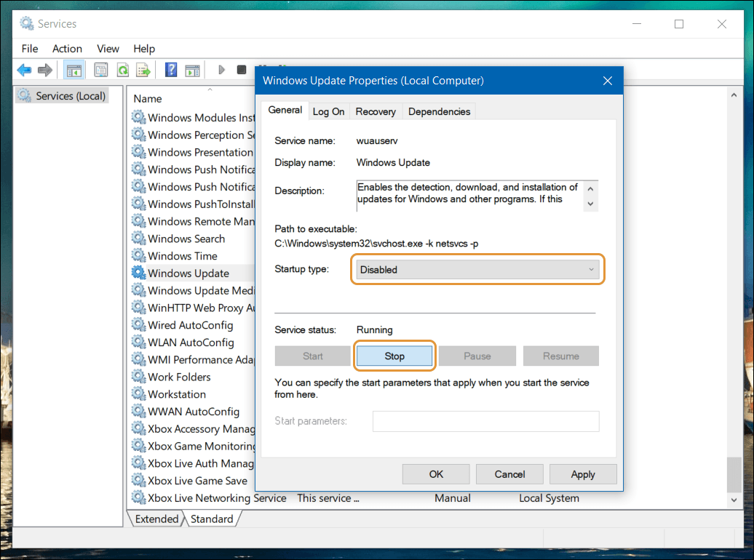Click description box scroll up arrow
The height and width of the screenshot is (560, 754).
(590, 189)
